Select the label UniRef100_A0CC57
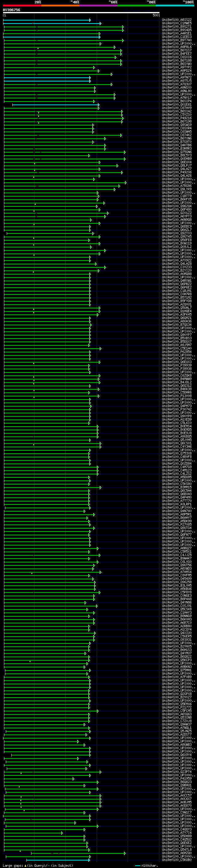This screenshot has width=197, height=868. pos(177,795)
